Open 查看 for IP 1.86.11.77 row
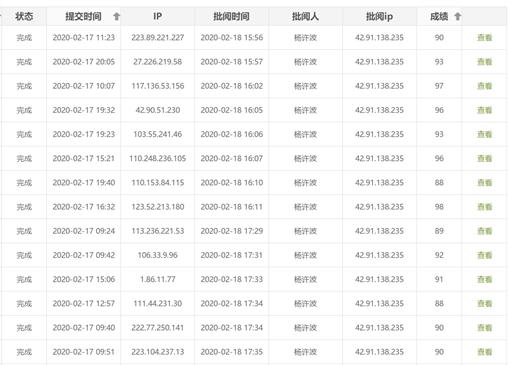The image size is (508, 365). pyautogui.click(x=484, y=279)
